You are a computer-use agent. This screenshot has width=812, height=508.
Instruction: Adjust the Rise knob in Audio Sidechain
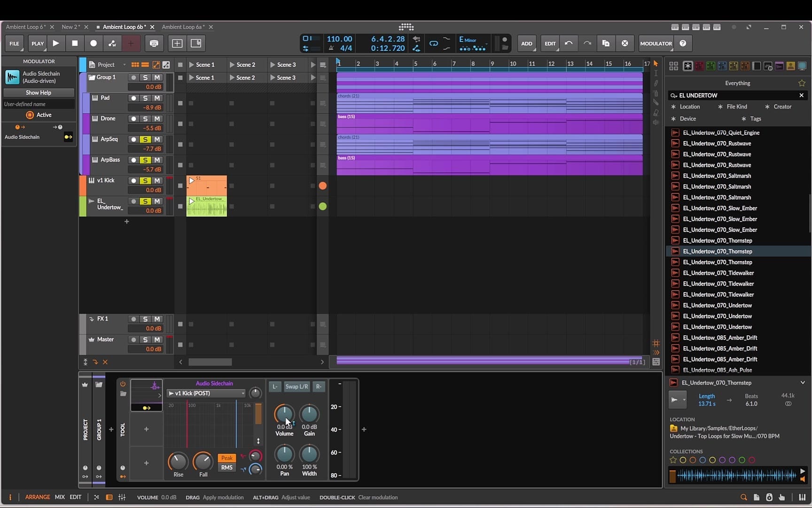point(178,461)
